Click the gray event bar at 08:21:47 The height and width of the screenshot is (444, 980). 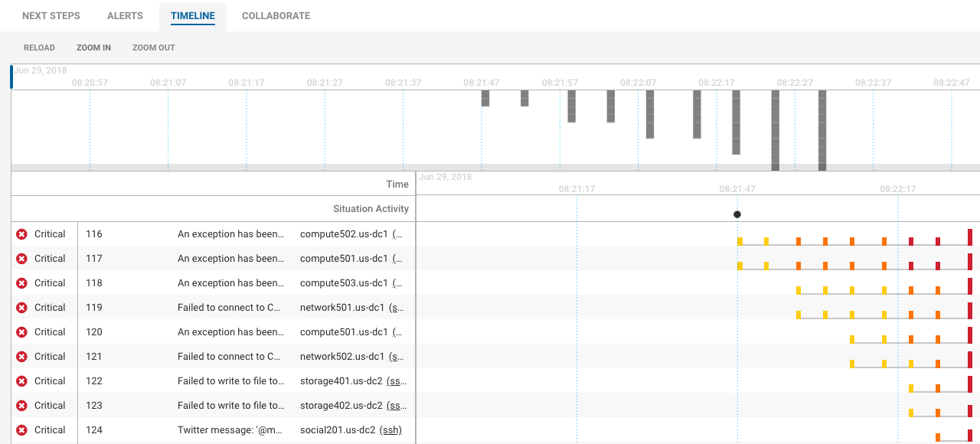485,98
